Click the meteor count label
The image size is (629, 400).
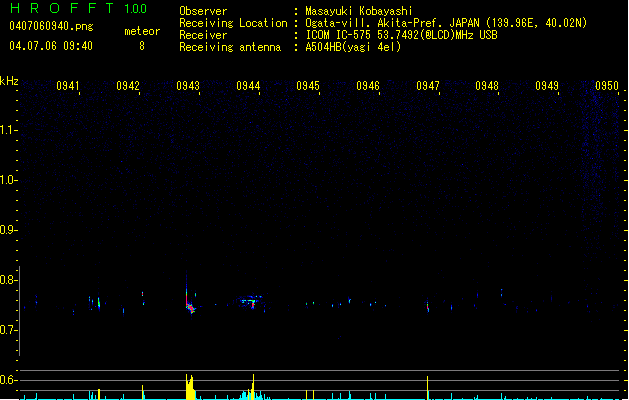[x=142, y=31]
